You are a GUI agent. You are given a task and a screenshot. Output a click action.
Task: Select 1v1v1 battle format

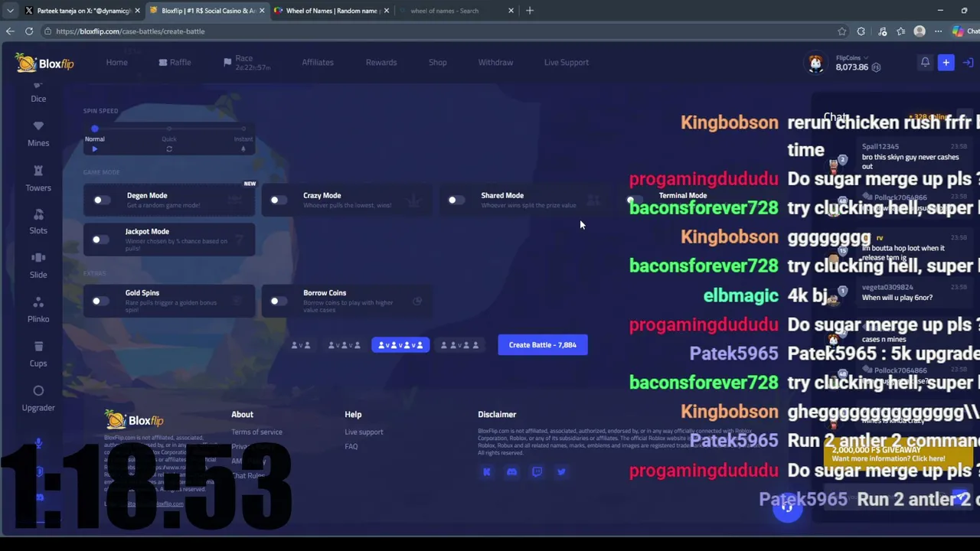pos(344,345)
